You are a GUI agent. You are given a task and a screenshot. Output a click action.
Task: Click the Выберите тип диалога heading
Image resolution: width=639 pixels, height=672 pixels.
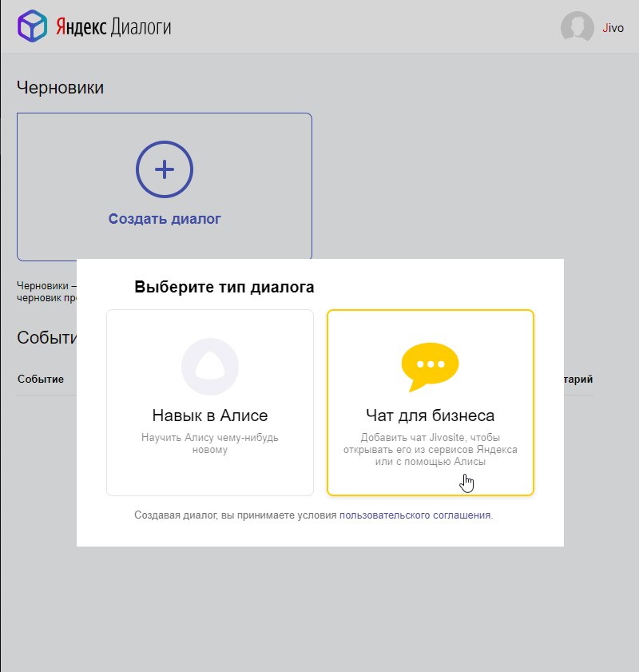[x=224, y=287]
